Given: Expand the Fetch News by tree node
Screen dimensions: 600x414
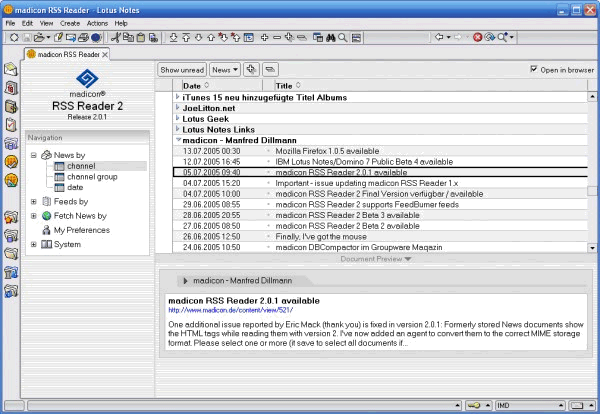Looking at the screenshot, I should pyautogui.click(x=34, y=216).
